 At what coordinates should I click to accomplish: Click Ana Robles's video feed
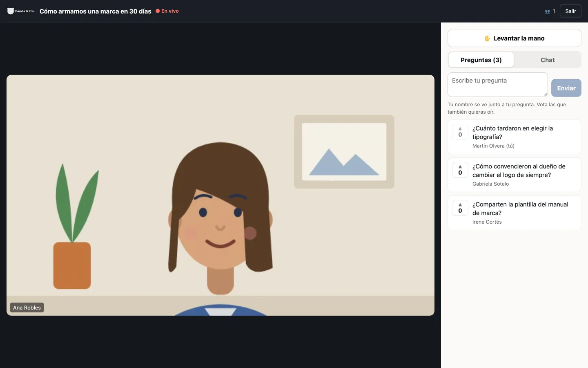click(x=220, y=195)
